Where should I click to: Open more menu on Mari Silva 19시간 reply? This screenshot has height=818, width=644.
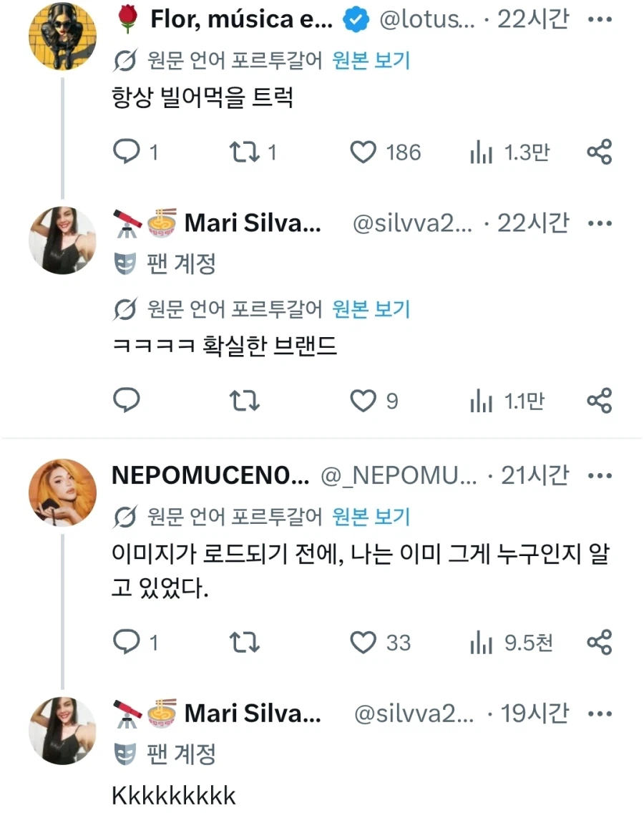pyautogui.click(x=600, y=713)
